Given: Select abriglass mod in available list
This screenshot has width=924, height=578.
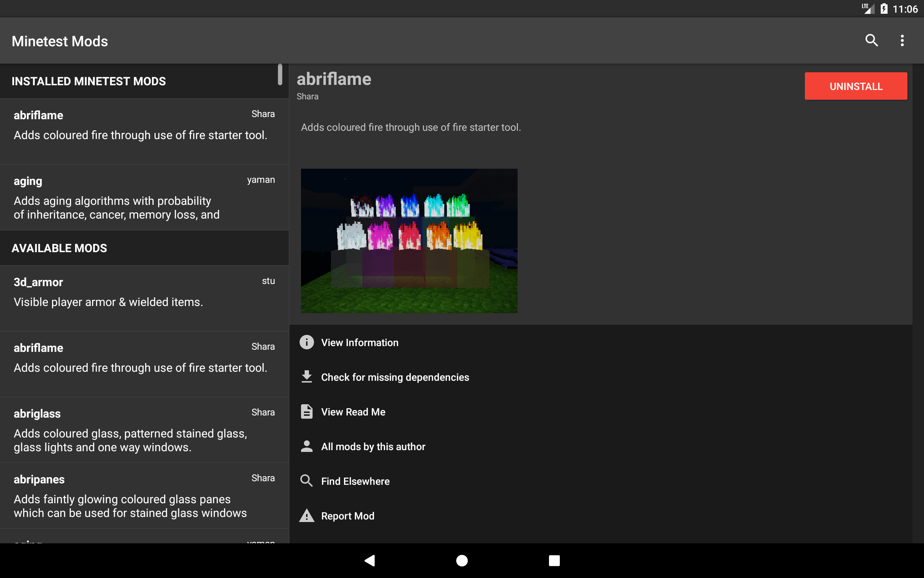Looking at the screenshot, I should (144, 430).
